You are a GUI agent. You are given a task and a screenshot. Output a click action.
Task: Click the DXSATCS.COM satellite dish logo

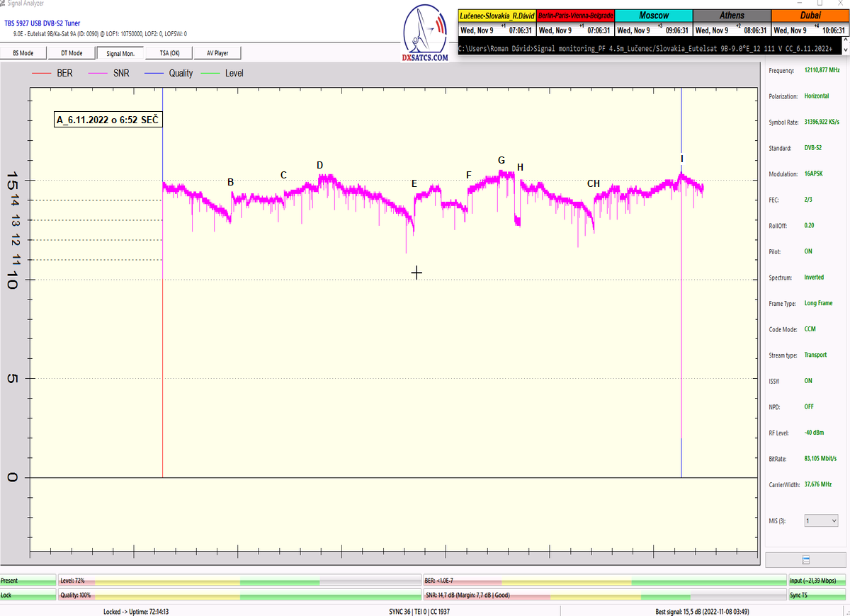click(x=424, y=34)
